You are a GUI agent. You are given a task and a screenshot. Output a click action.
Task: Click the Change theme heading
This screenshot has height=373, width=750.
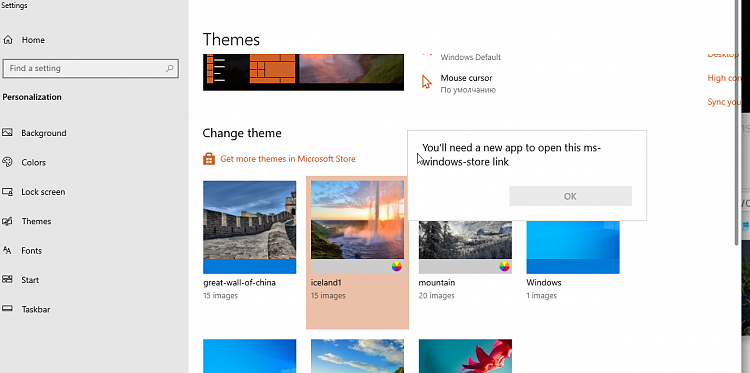point(242,133)
